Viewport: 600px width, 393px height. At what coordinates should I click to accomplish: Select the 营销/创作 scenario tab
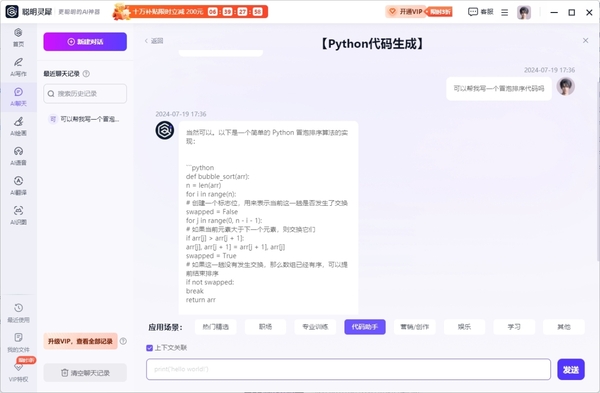pos(414,327)
